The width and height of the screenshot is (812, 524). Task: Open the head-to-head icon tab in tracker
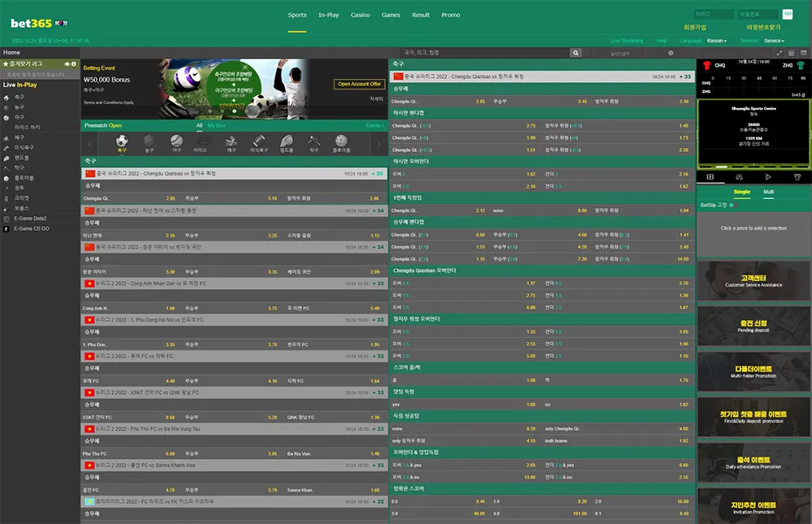tap(739, 177)
